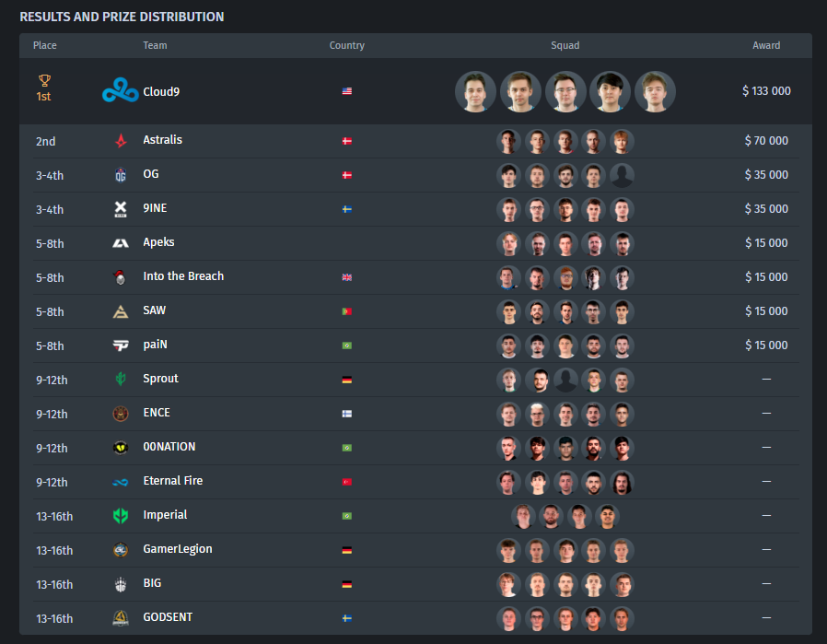Click the BIG team logo
827x644 pixels.
pos(121,584)
